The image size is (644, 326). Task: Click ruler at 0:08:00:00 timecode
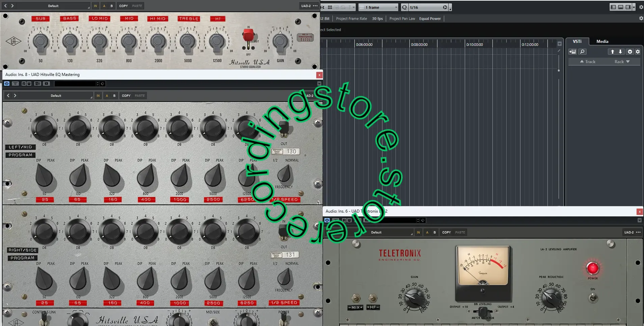click(x=419, y=44)
